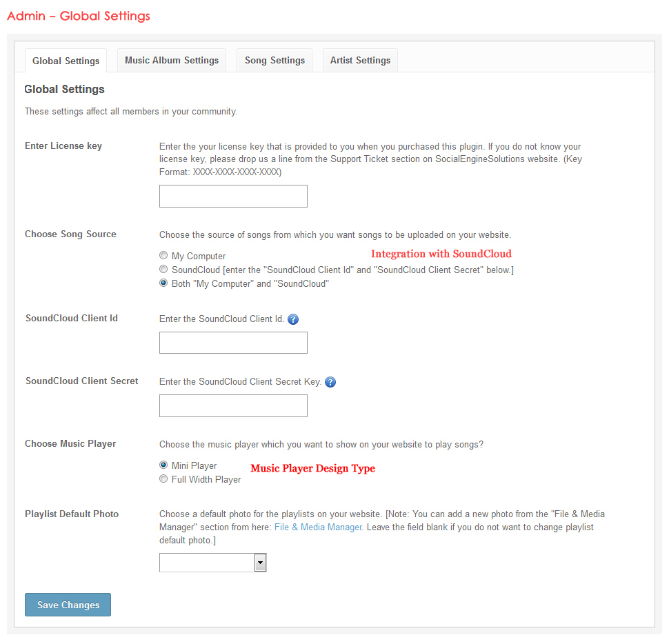The height and width of the screenshot is (644, 669).
Task: Choose the SoundCloud-only song source option
Action: pos(163,270)
